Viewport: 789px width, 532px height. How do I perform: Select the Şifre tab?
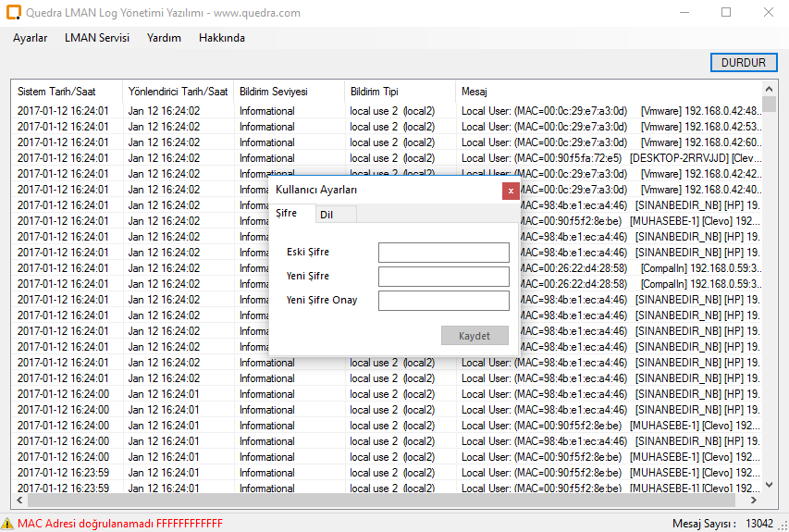tap(287, 214)
